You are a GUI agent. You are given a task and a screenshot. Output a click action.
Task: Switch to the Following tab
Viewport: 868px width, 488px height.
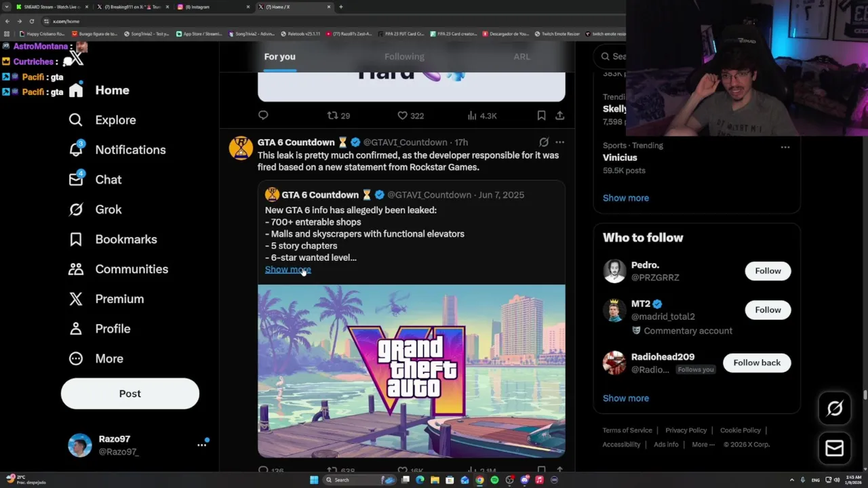point(404,56)
